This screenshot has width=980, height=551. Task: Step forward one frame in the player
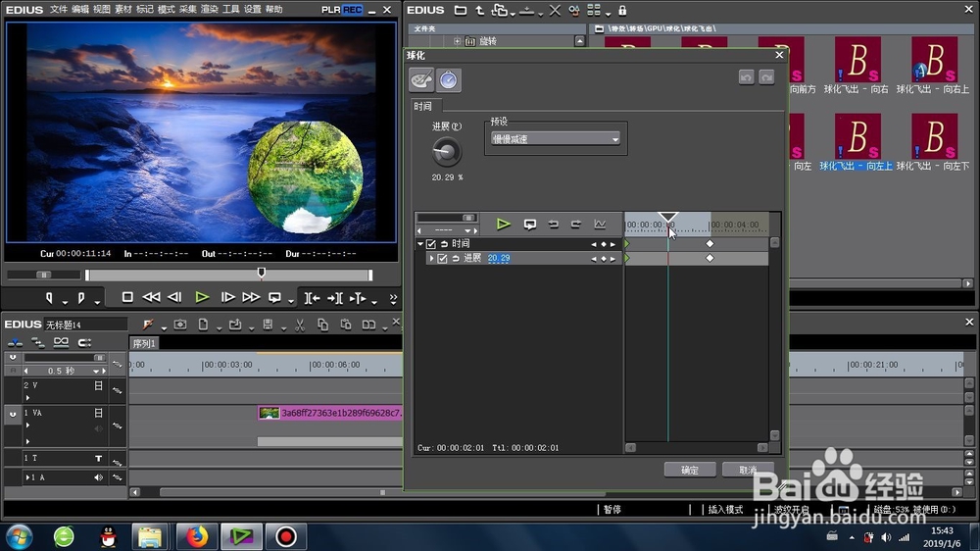(x=227, y=298)
